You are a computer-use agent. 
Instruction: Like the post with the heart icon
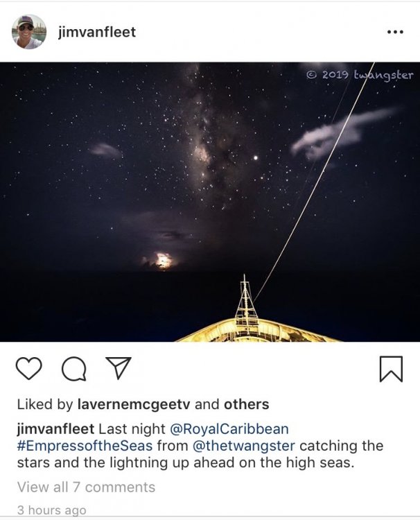(x=29, y=368)
